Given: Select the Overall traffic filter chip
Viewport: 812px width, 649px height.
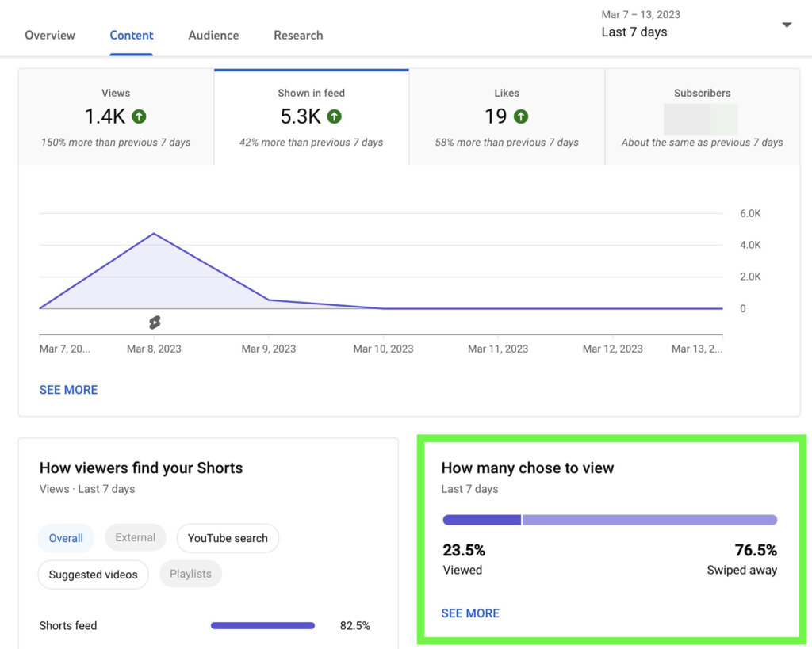Looking at the screenshot, I should coord(66,537).
